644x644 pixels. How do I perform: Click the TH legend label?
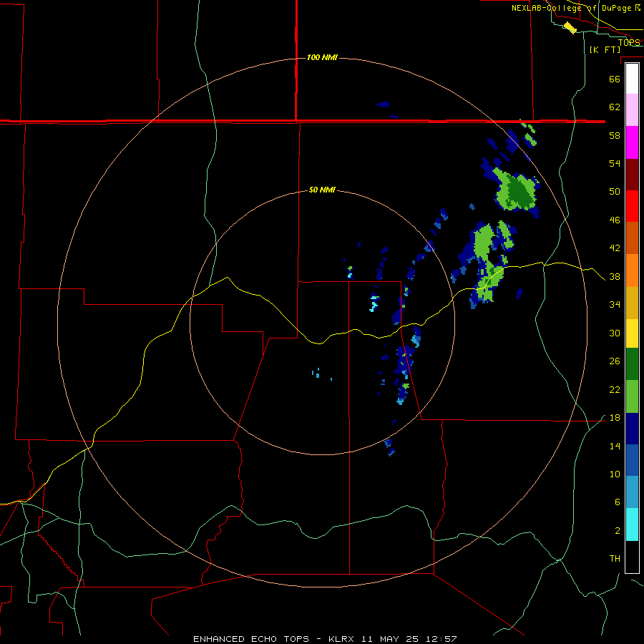[x=615, y=558]
